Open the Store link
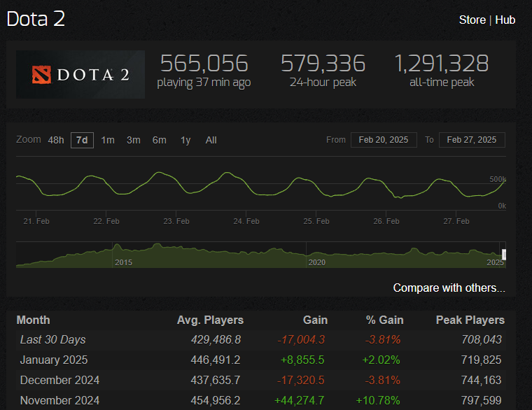This screenshot has width=532, height=410. point(472,20)
